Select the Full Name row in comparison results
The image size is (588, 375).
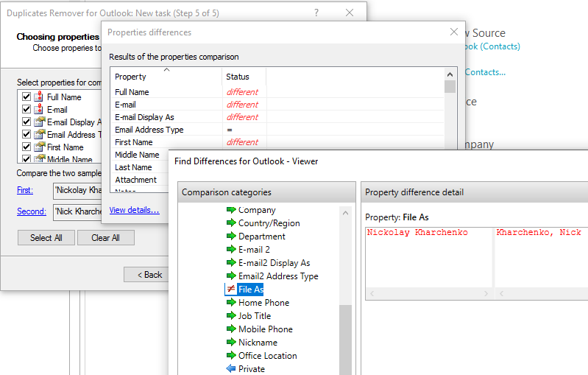click(277, 92)
